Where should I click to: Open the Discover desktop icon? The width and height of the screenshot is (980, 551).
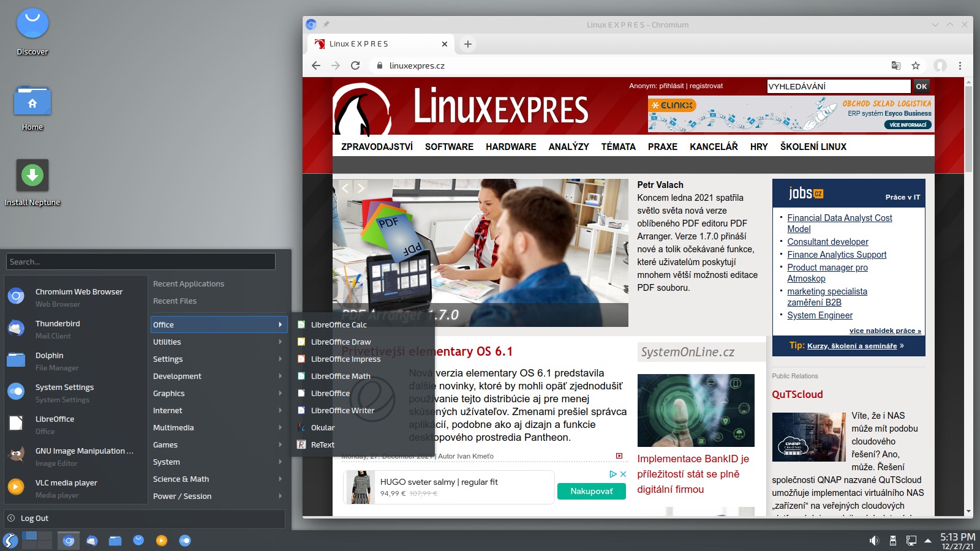point(32,32)
